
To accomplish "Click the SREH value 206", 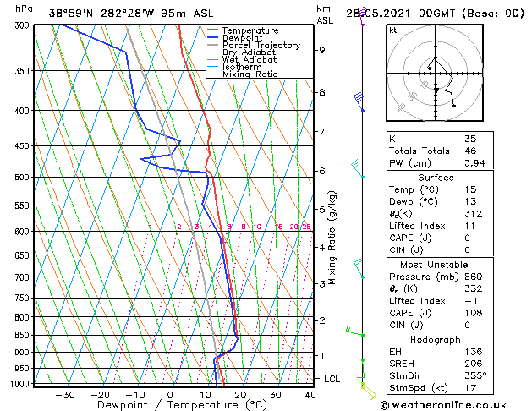I will 473,364.
